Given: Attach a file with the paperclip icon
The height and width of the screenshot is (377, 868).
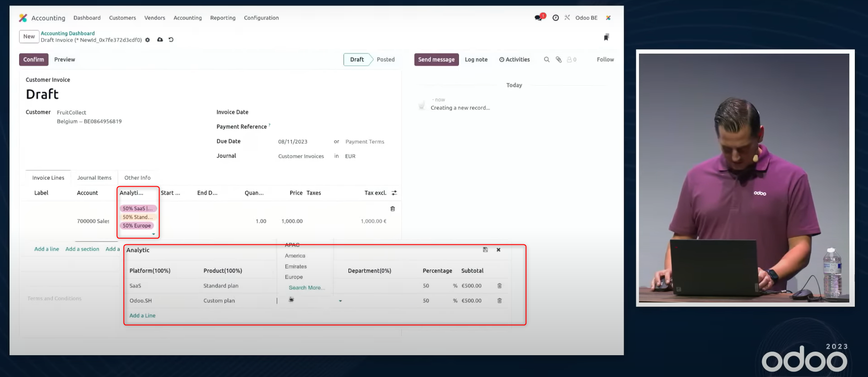Looking at the screenshot, I should pos(559,60).
